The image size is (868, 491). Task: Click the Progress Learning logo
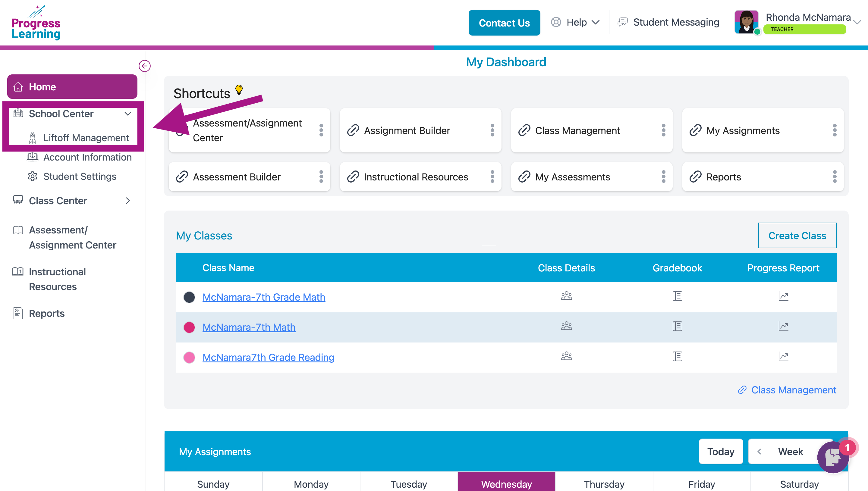click(36, 23)
